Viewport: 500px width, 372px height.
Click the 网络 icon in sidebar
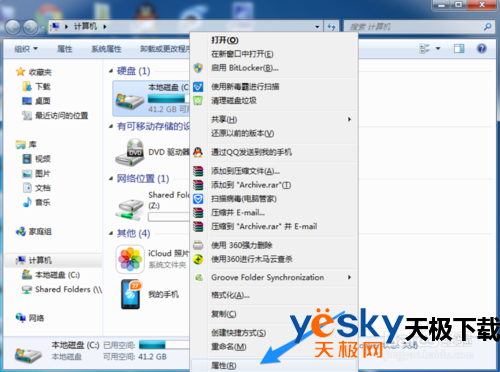pyautogui.click(x=21, y=317)
